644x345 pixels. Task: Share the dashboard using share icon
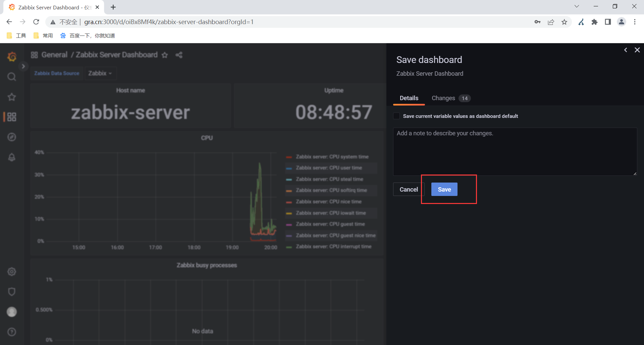point(179,55)
